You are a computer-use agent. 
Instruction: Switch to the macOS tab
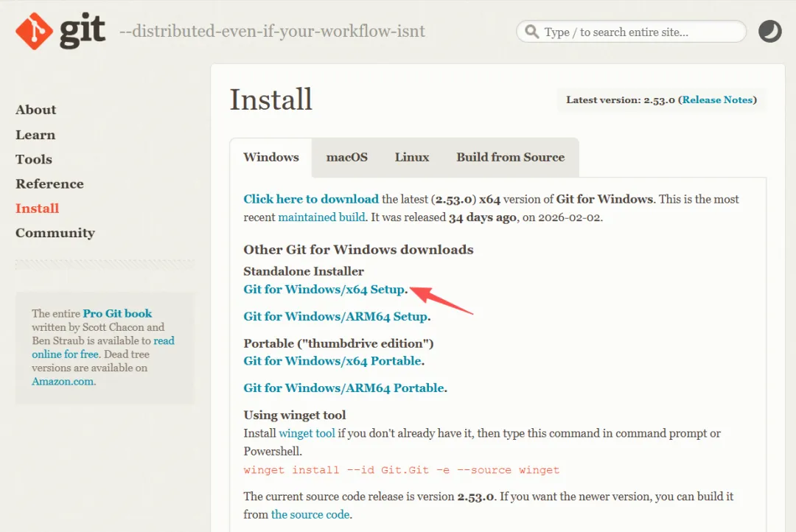(x=346, y=158)
